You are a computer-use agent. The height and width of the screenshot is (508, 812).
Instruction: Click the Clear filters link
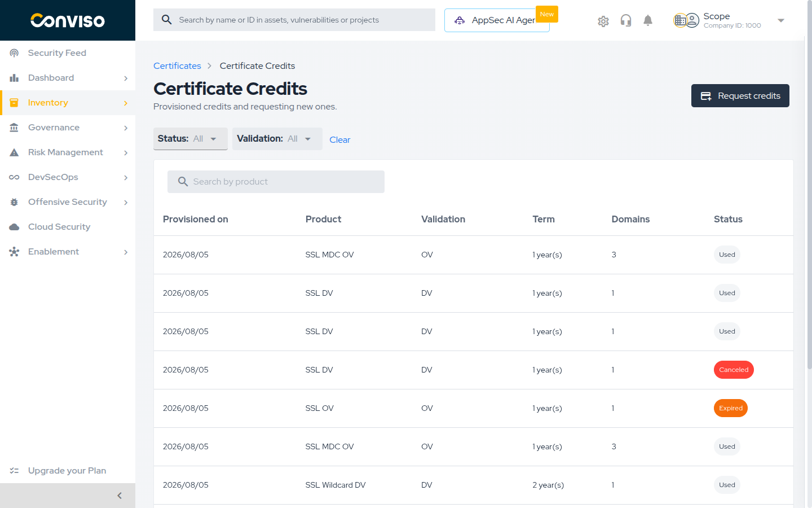pos(340,140)
